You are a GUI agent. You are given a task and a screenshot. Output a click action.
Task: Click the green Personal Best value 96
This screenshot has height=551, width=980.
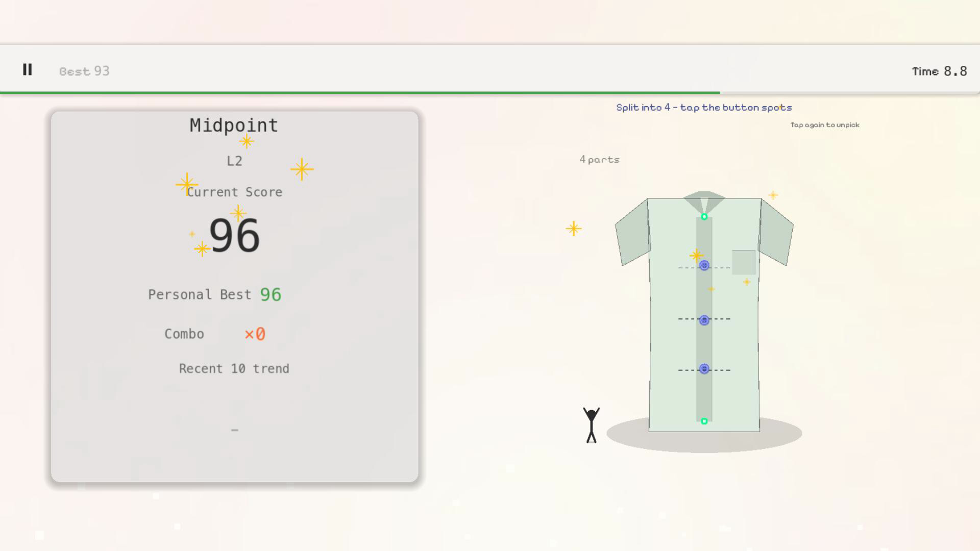click(271, 294)
